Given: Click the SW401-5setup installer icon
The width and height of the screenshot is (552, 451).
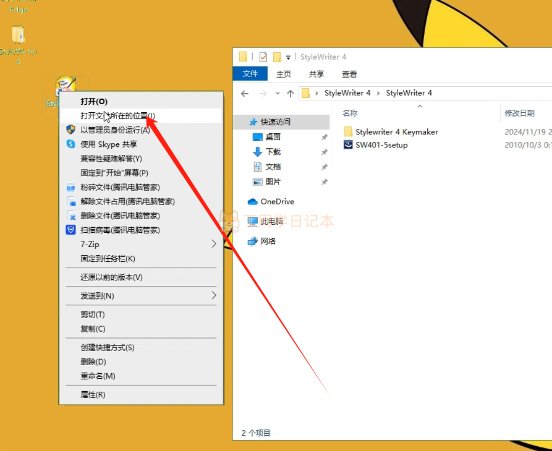Looking at the screenshot, I should 348,145.
